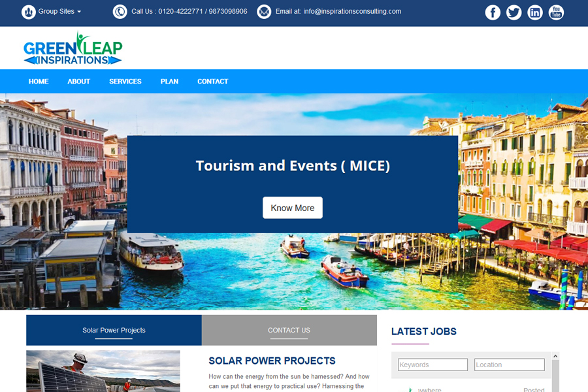Go to the Home menu item

pos(39,82)
